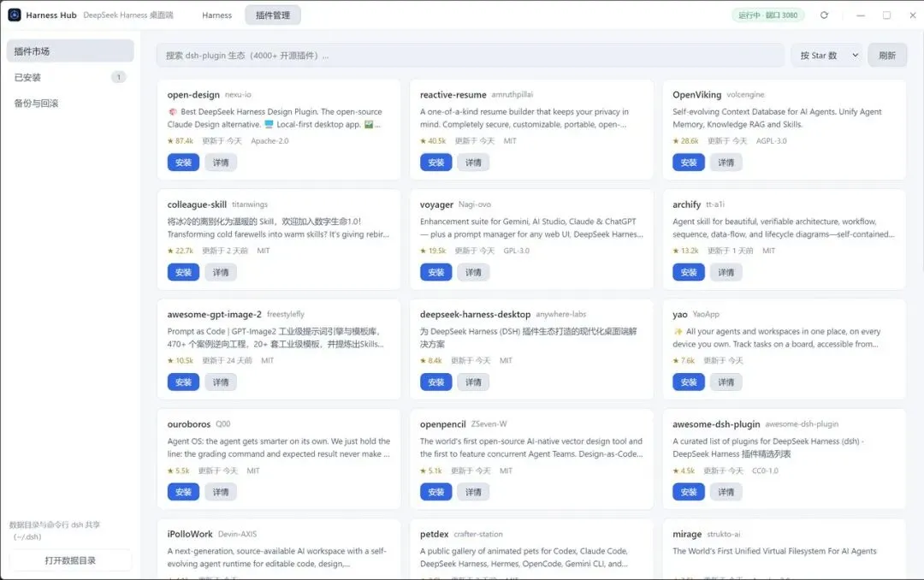
Task: Click the open-design plugin title
Action: pyautogui.click(x=193, y=95)
